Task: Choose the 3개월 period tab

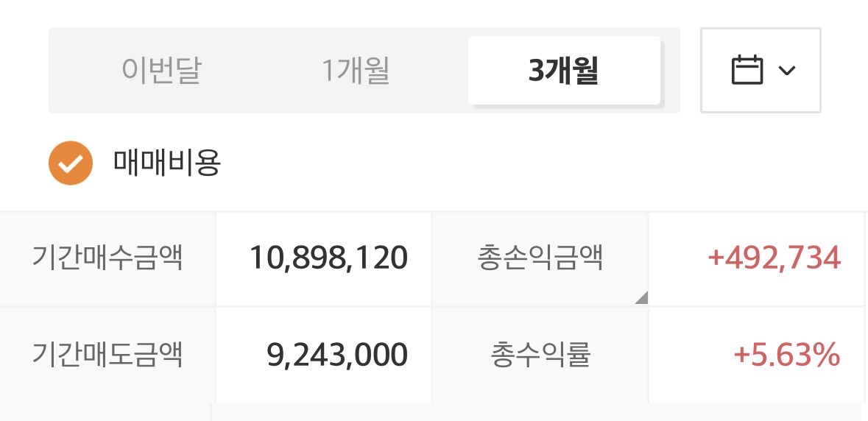Action: [x=564, y=70]
